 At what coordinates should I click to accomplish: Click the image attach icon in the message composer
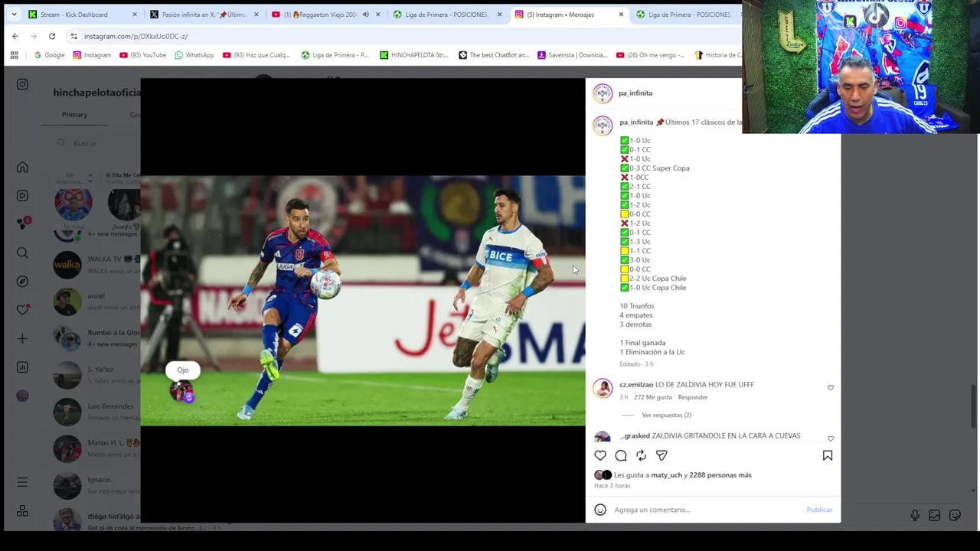click(935, 516)
